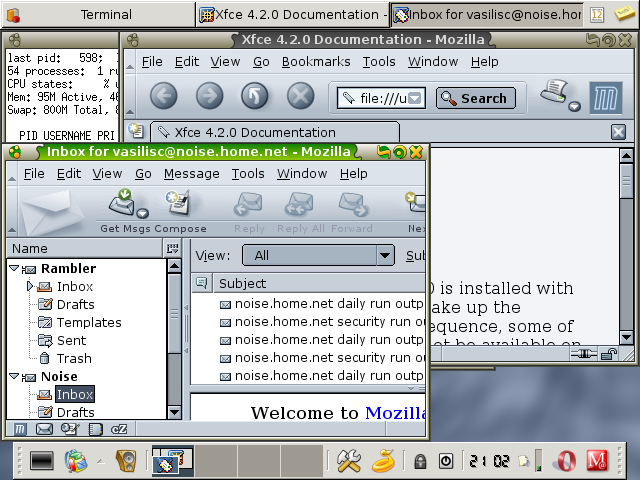Image resolution: width=640 pixels, height=480 pixels.
Task: Click the browser page vertical scrollbar thumb
Action: [x=626, y=180]
